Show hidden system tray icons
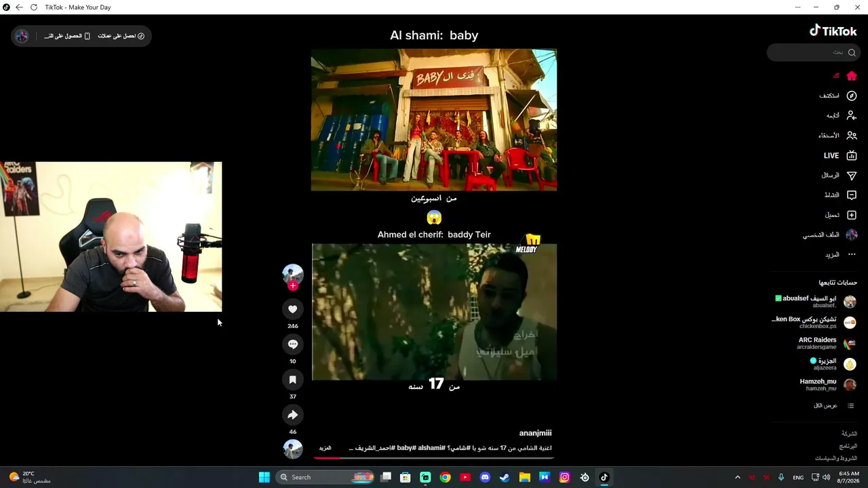Image resolution: width=868 pixels, height=488 pixels. (738, 477)
